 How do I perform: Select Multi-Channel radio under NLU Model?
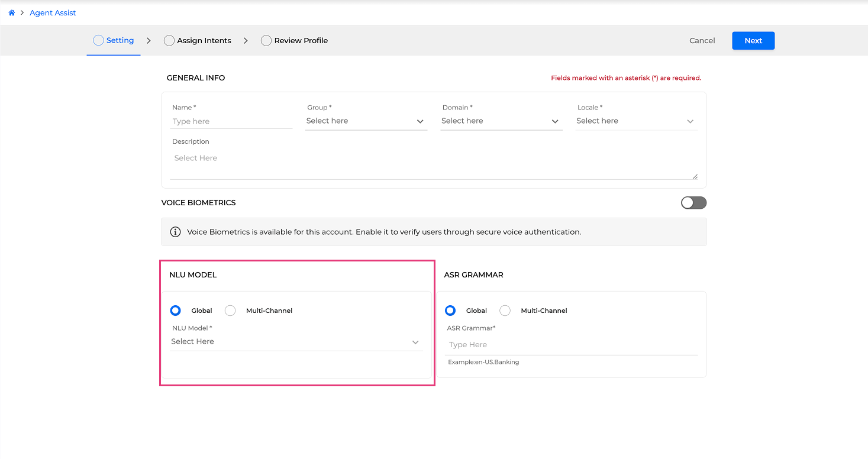(x=230, y=311)
